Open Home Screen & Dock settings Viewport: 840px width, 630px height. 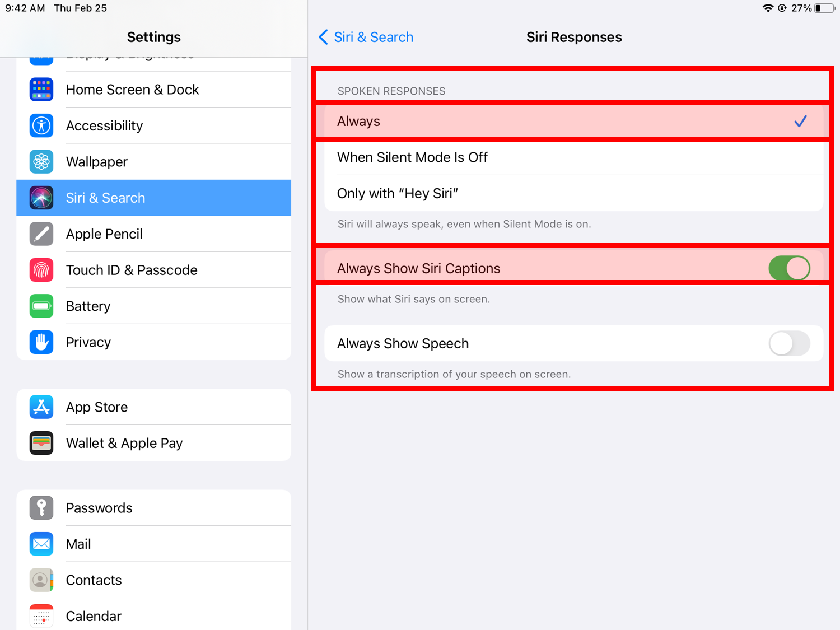tap(154, 90)
